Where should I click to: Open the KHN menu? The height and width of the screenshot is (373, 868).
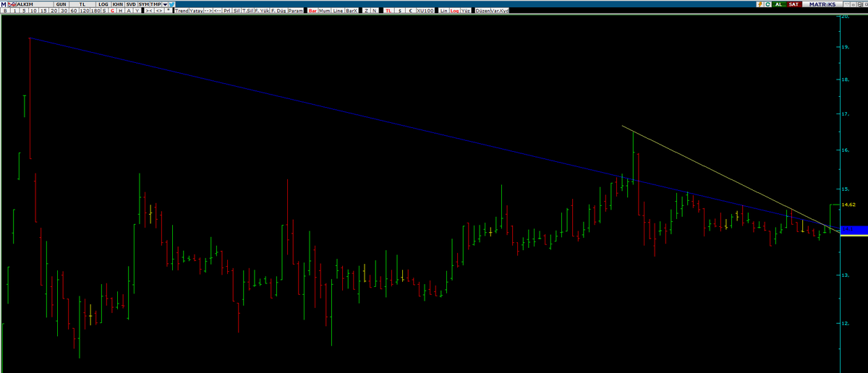coord(118,4)
